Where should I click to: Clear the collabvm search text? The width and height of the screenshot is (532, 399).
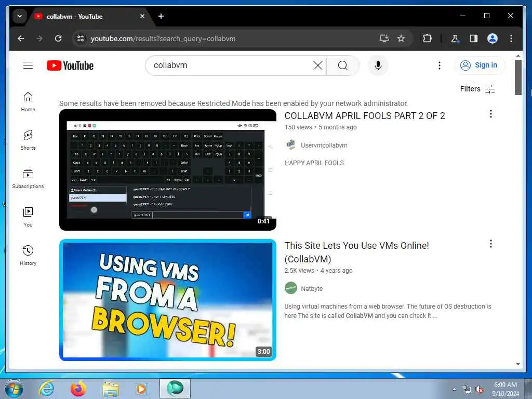[x=317, y=65]
